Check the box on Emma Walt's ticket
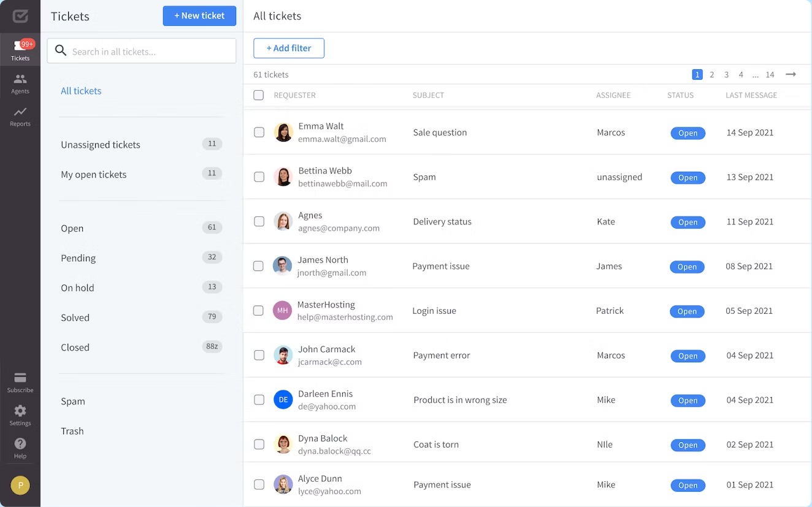The width and height of the screenshot is (812, 507). pyautogui.click(x=258, y=132)
